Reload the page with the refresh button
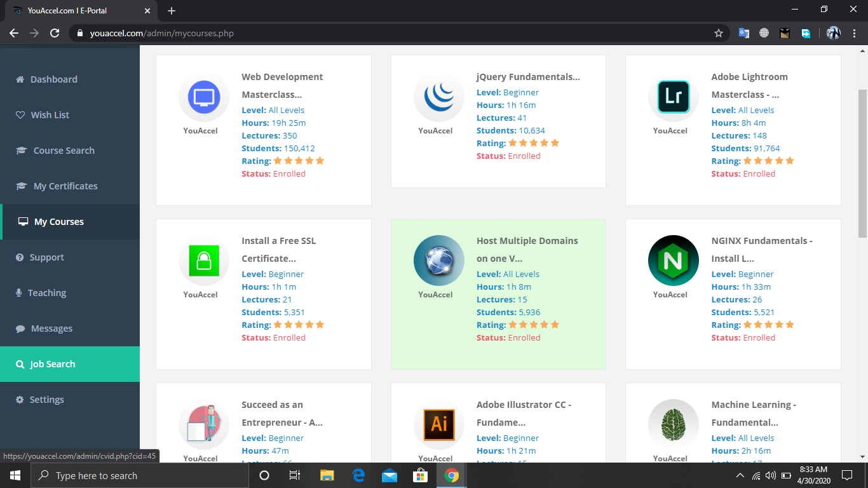 point(55,33)
